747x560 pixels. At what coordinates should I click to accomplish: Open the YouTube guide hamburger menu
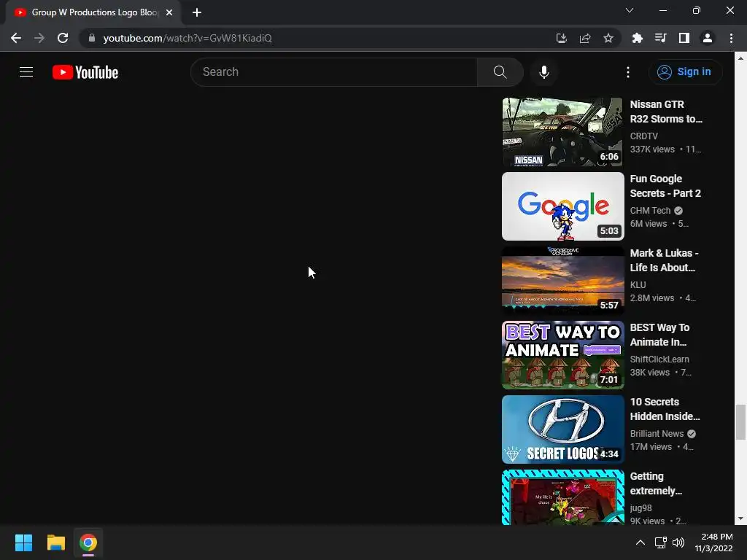tap(26, 72)
